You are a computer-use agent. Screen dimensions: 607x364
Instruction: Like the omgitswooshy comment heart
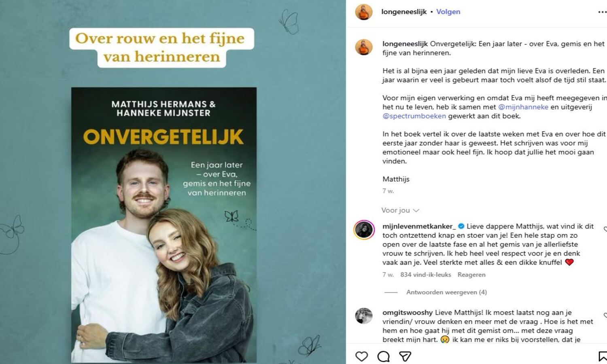tap(605, 315)
